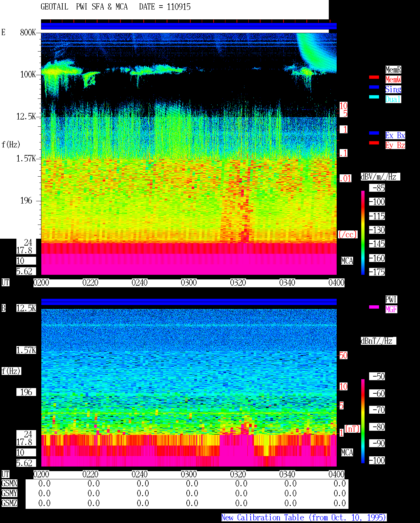The image size is (420, 523).
Task: Click the PWI legend label
Action: (x=391, y=299)
